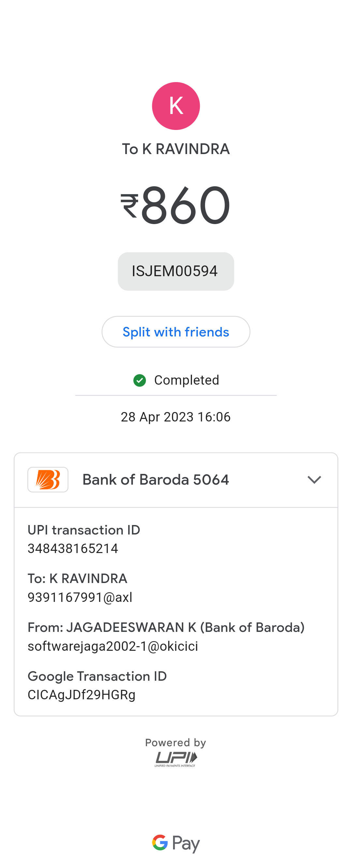Image resolution: width=352 pixels, height=868 pixels.
Task: Tap the ISJEM00594 note chip
Action: coord(176,271)
